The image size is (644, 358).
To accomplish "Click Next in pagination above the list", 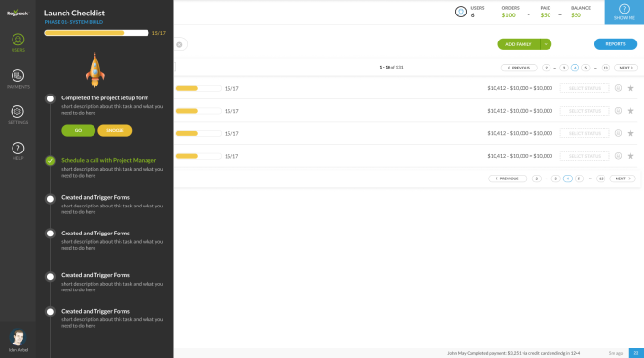I will [626, 68].
